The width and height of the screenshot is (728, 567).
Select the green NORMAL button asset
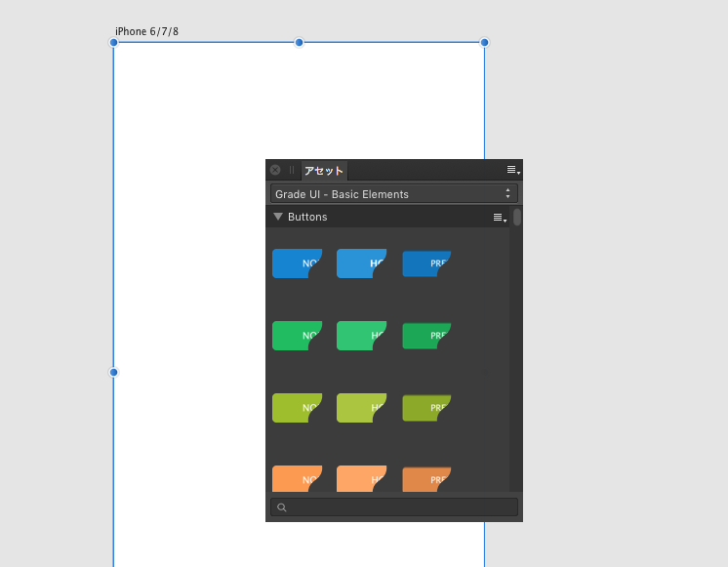pos(297,336)
